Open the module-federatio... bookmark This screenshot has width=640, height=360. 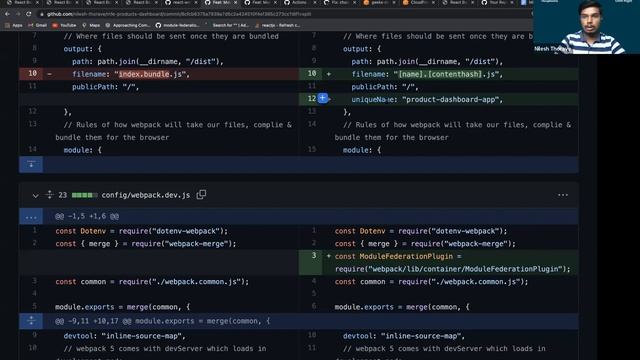click(178, 25)
